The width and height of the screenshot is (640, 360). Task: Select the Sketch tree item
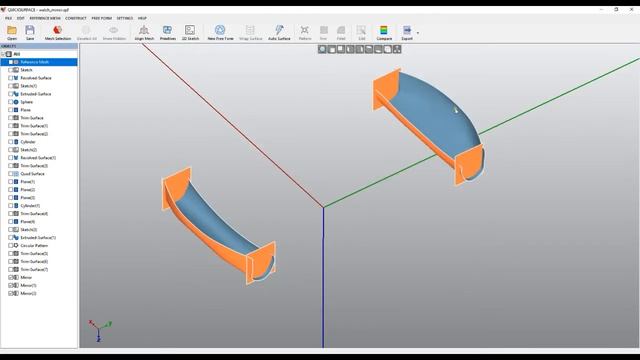point(26,70)
